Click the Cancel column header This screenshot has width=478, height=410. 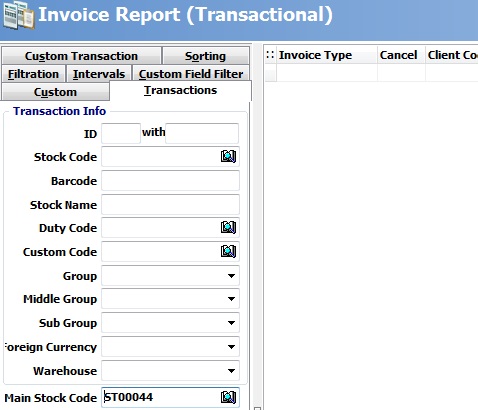[399, 55]
